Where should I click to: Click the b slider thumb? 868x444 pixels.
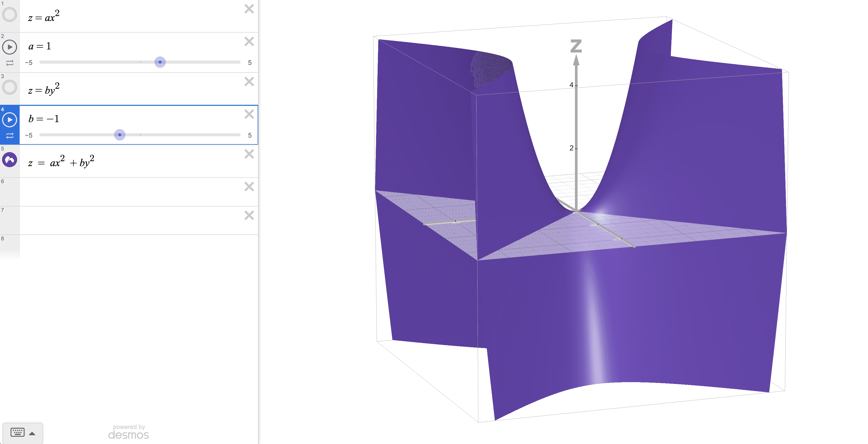click(119, 135)
